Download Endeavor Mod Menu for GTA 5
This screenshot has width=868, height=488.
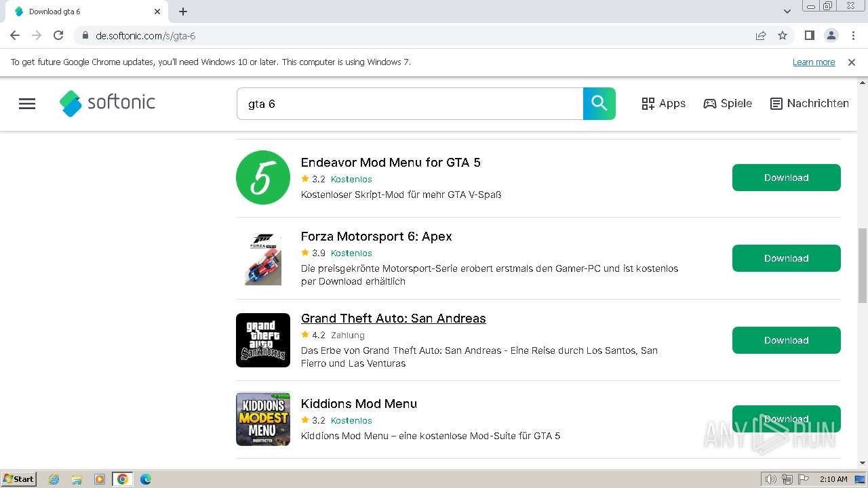pos(787,178)
